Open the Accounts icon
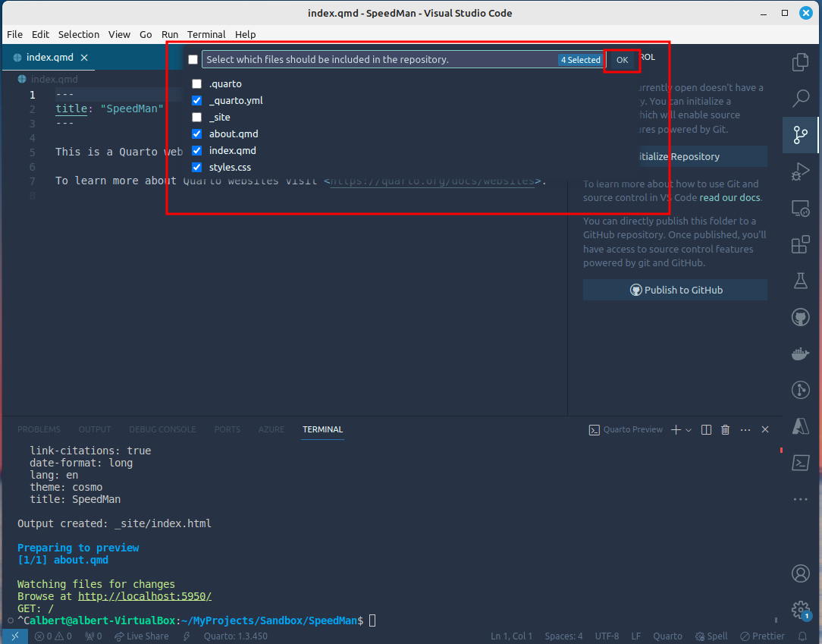Screen dimensions: 822x644 pyautogui.click(x=801, y=573)
